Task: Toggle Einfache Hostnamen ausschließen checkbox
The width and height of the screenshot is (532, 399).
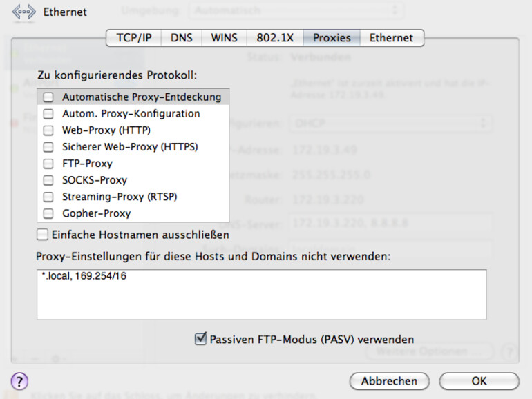Action: (43, 235)
